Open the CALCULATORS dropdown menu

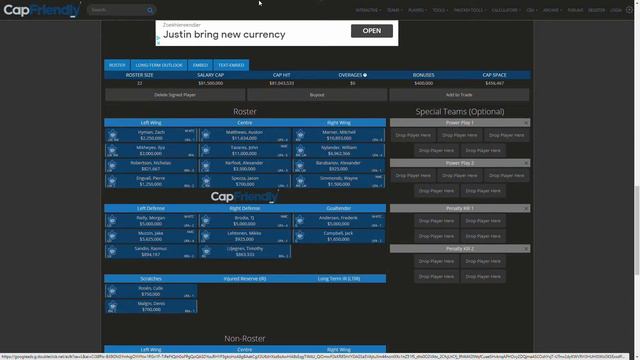pos(506,10)
